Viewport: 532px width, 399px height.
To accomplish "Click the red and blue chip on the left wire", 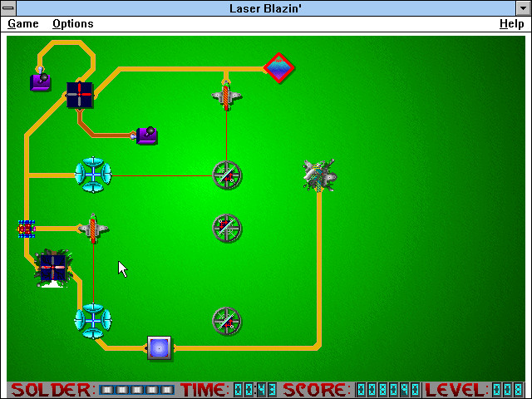I will tap(27, 229).
